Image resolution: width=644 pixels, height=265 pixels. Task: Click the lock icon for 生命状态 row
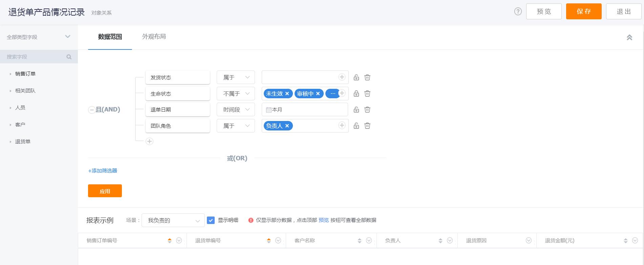tap(356, 94)
